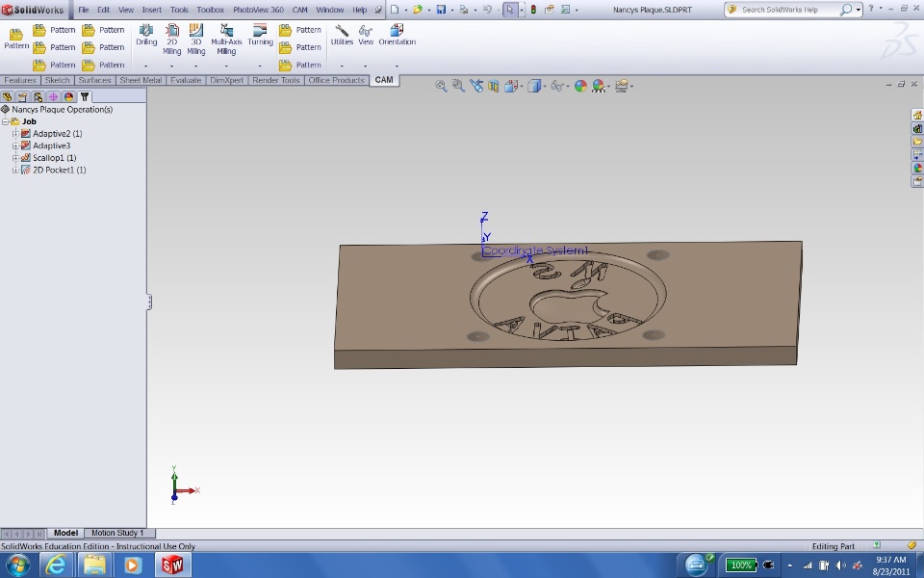Collapse the left panel using splitter handle
This screenshot has width=924, height=578.
pos(149,302)
